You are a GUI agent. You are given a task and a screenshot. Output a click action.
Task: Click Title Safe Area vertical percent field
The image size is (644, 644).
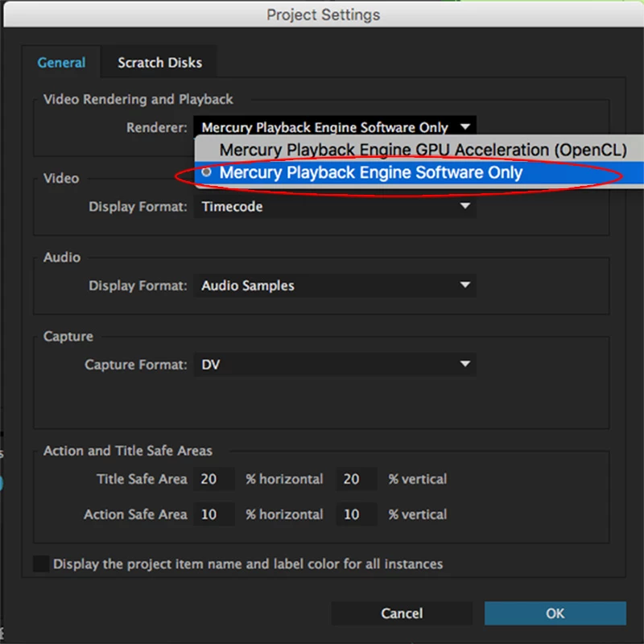tap(357, 479)
